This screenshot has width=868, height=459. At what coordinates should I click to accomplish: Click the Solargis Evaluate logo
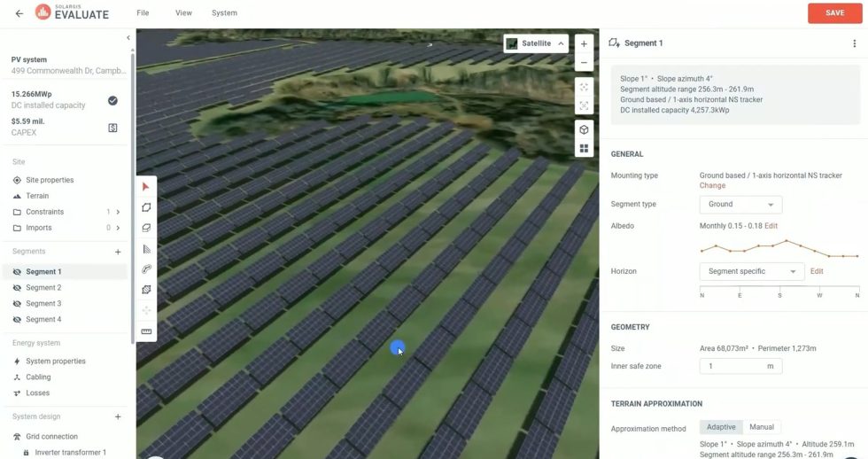(72, 12)
